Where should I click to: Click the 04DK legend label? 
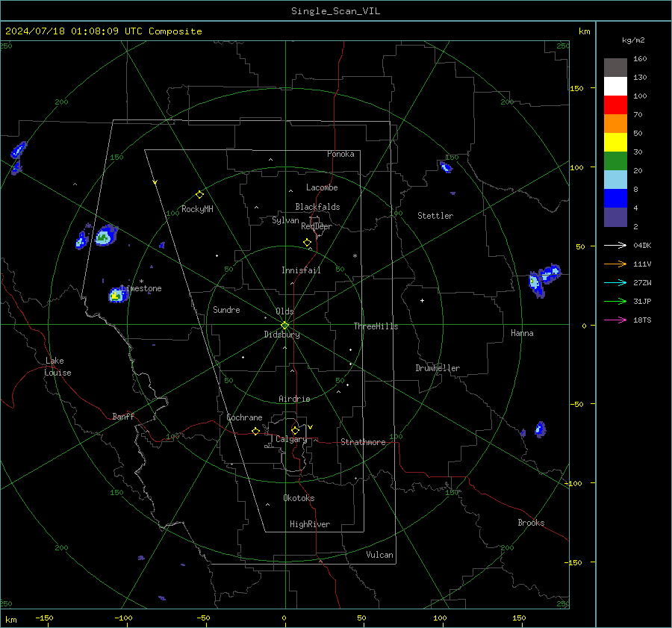click(642, 246)
